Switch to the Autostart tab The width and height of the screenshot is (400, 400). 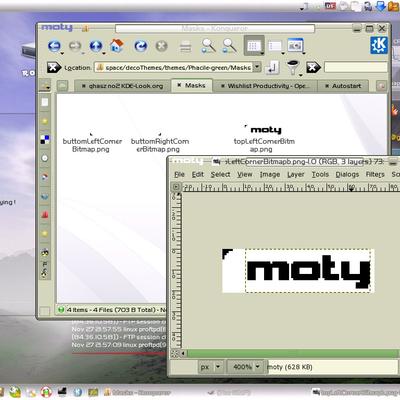click(343, 86)
